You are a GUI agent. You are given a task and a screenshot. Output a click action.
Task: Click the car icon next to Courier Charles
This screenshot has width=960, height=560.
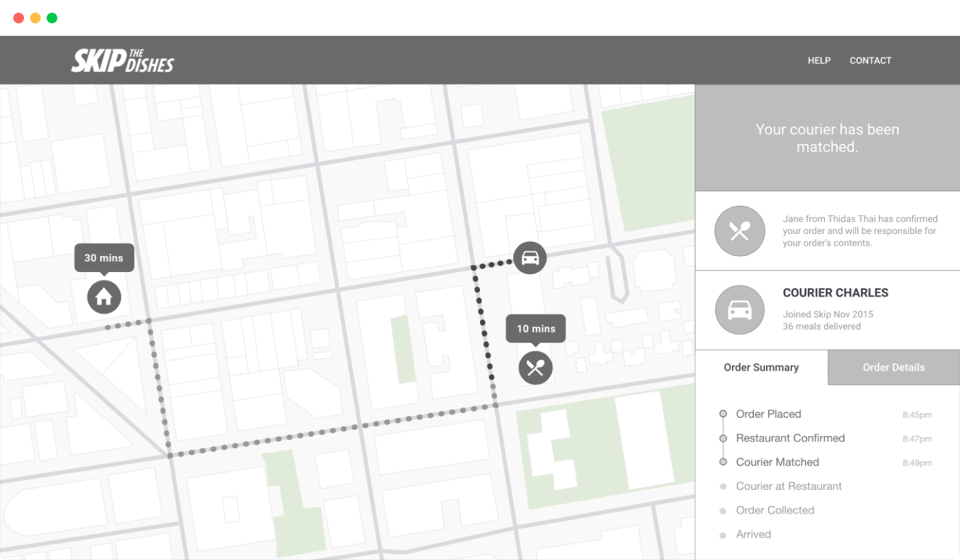point(739,310)
